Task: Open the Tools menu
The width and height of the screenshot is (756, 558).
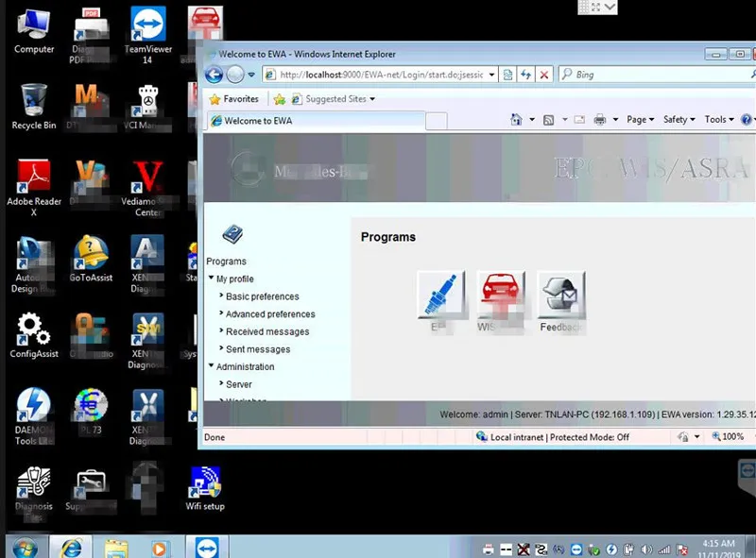Action: (719, 120)
